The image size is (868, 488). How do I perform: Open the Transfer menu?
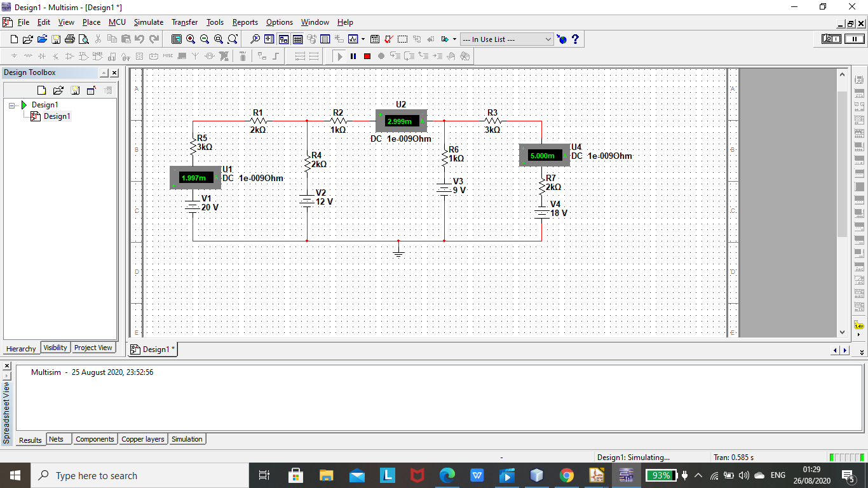tap(185, 22)
